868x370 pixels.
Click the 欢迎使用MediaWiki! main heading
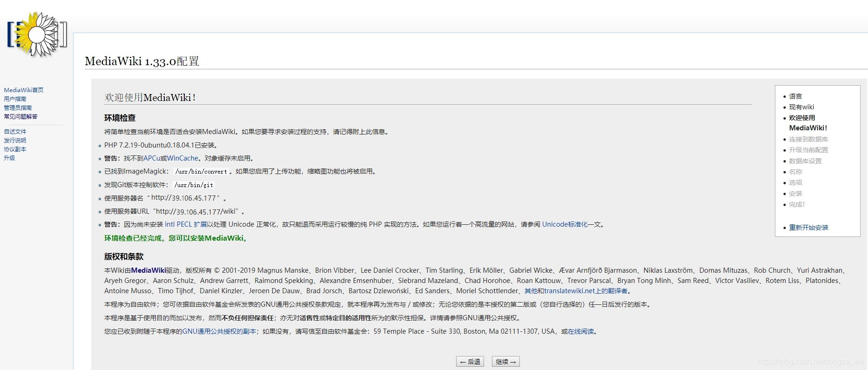point(150,97)
